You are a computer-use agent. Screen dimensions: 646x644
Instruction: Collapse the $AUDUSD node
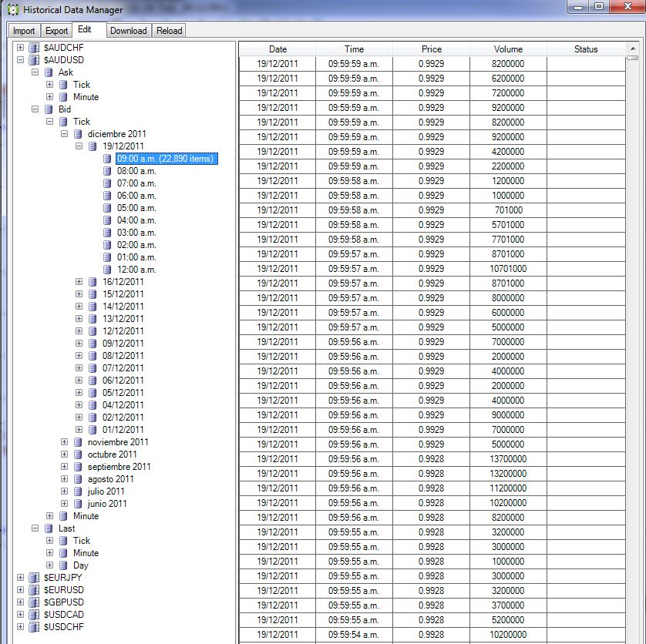pos(20,60)
